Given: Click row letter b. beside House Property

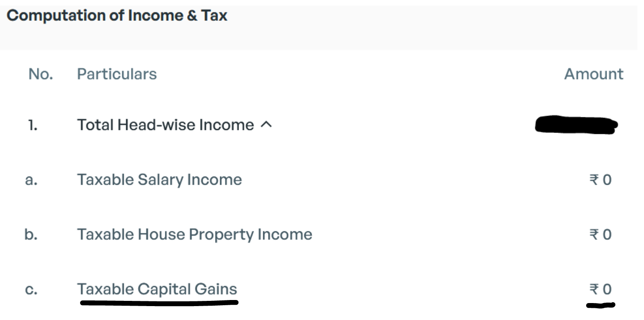Looking at the screenshot, I should (31, 235).
